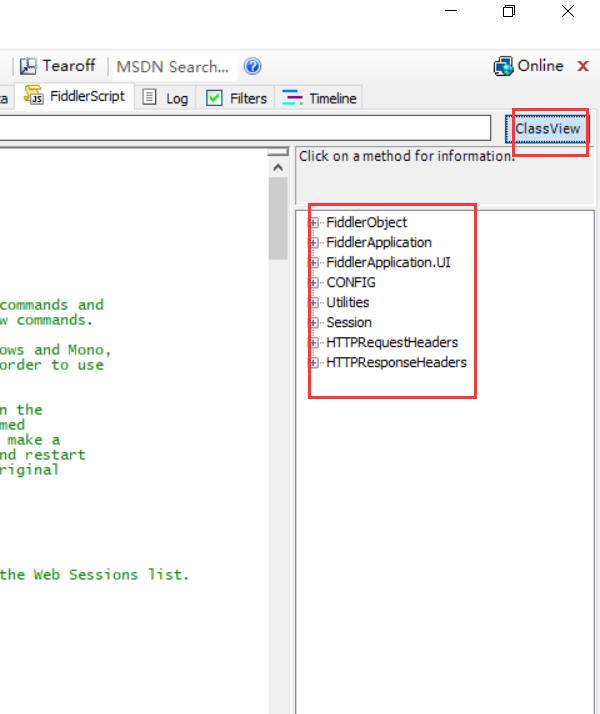
Task: Close the Fiddler window
Action: click(x=568, y=10)
